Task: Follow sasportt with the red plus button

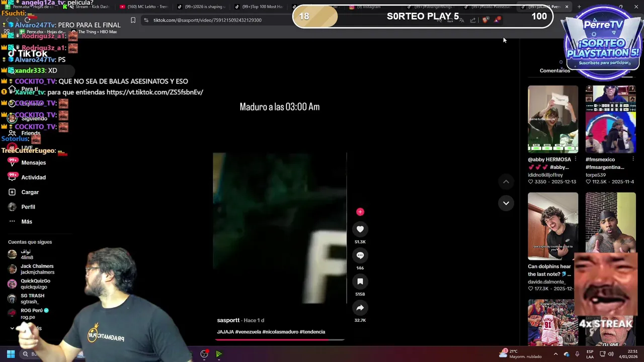Action: (360, 212)
